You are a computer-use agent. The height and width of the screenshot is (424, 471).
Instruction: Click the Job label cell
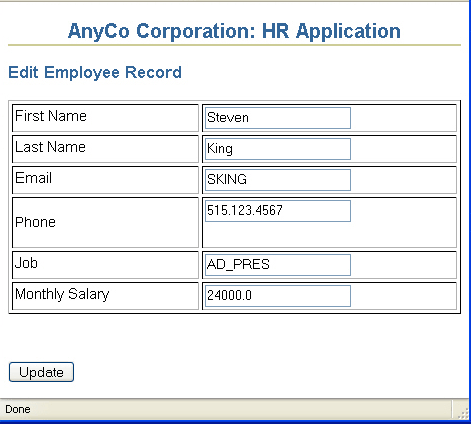[105, 265]
